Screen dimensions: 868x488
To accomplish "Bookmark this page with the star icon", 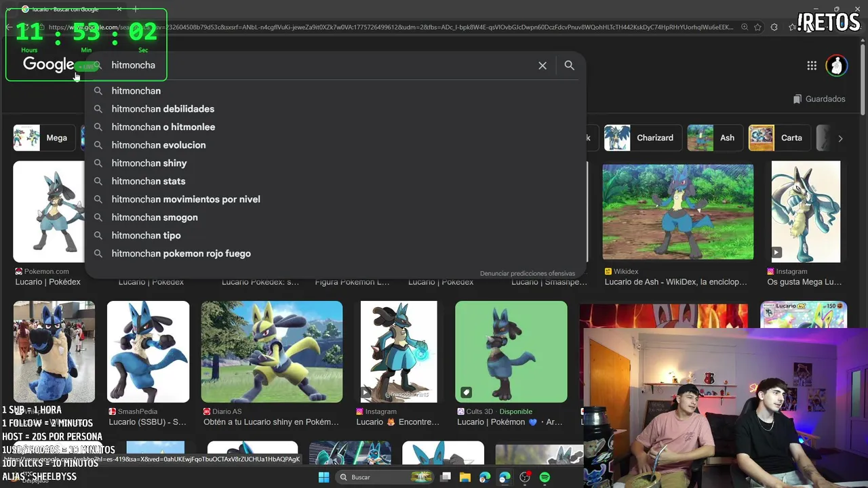I will [757, 27].
